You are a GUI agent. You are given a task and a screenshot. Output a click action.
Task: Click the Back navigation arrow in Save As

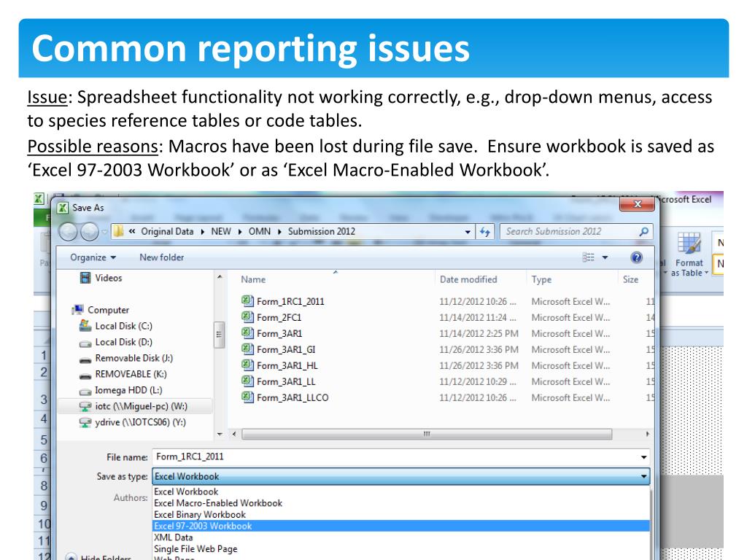click(68, 232)
